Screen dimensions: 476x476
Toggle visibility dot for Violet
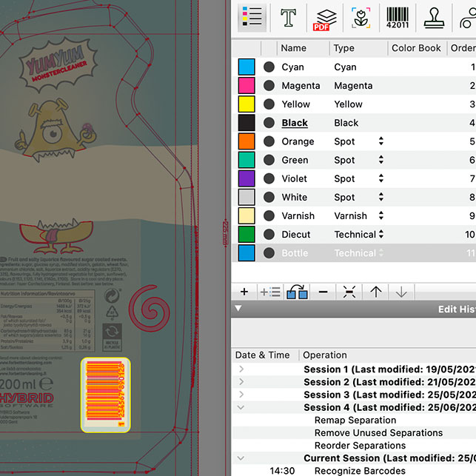click(269, 178)
